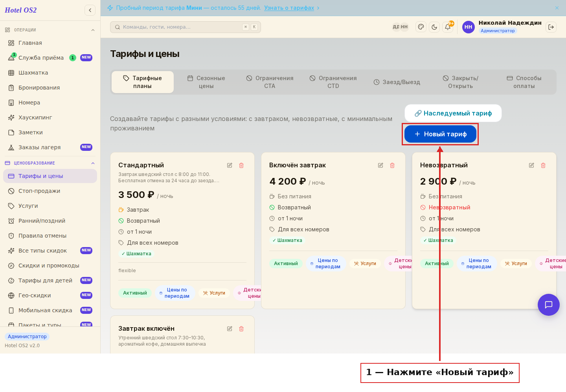The height and width of the screenshot is (392, 566).
Task: Edit the Невозвратный tariff with pencil icon
Action: click(x=531, y=165)
